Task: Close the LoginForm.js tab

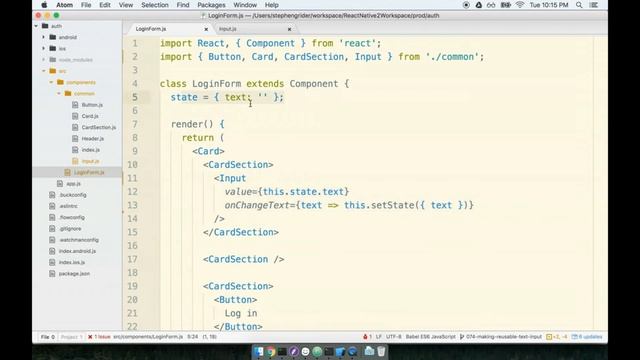Action: pos(206,29)
